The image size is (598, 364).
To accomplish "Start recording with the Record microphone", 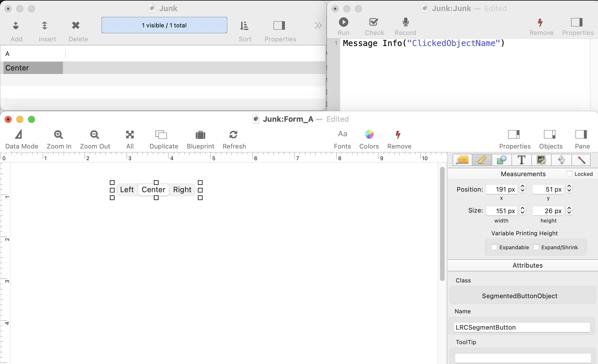I will (x=406, y=22).
